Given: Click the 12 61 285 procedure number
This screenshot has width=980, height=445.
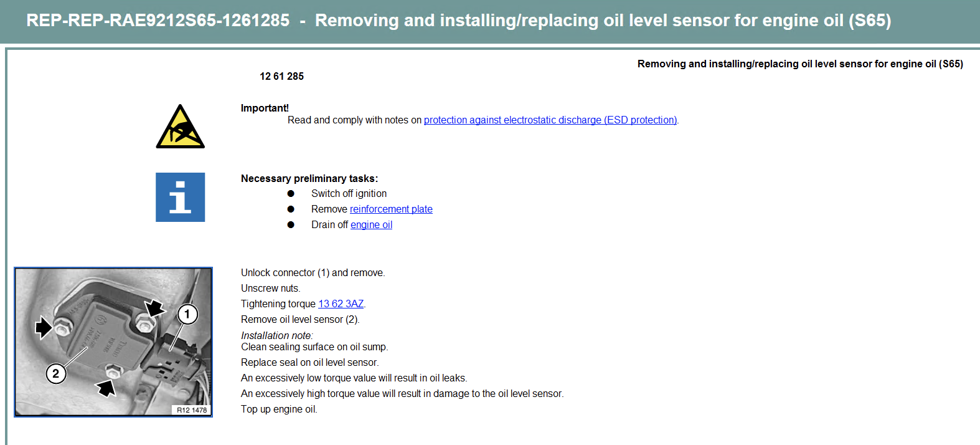Looking at the screenshot, I should point(281,76).
